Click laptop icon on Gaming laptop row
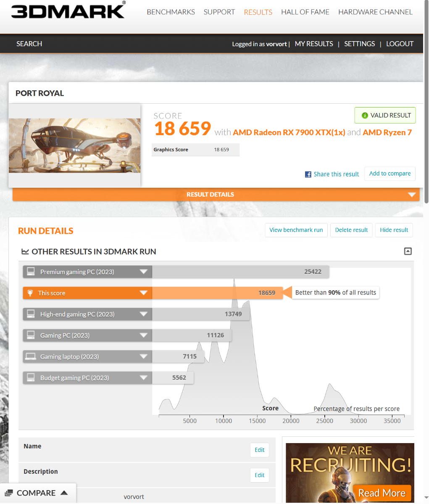The image size is (429, 504). [31, 357]
